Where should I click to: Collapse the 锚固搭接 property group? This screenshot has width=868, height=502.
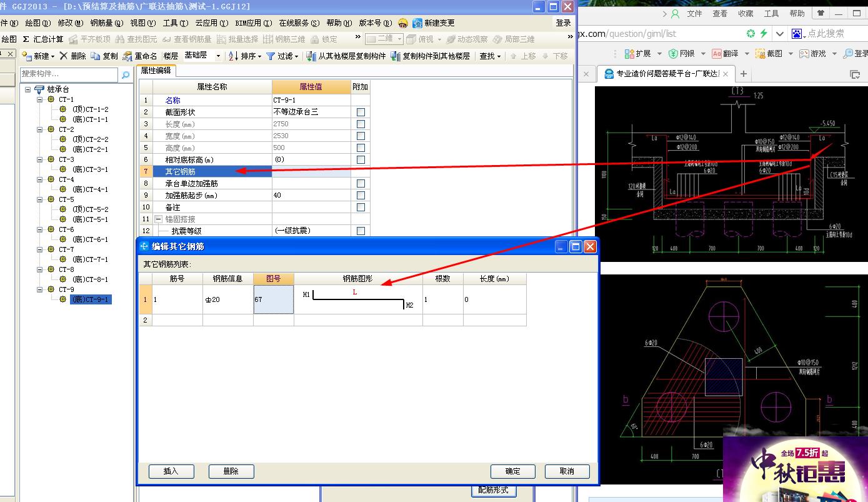pyautogui.click(x=158, y=219)
